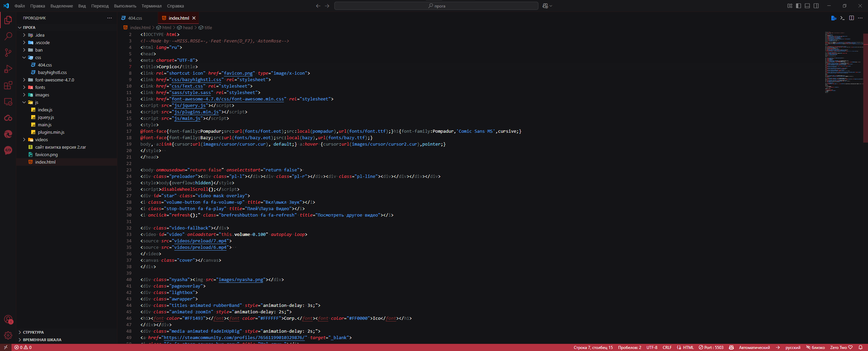Open the Терминал menu
The height and width of the screenshot is (351, 868).
coord(152,6)
